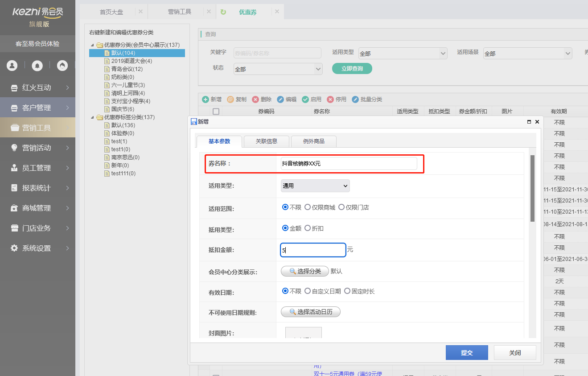Image resolution: width=588 pixels, height=376 pixels.
Task: Select 自定义日期 validity option
Action: (308, 291)
